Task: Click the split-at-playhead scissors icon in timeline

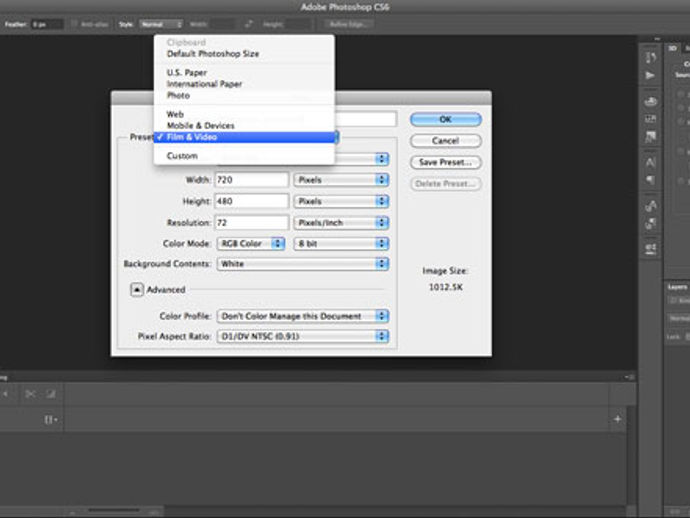Action: [30, 394]
